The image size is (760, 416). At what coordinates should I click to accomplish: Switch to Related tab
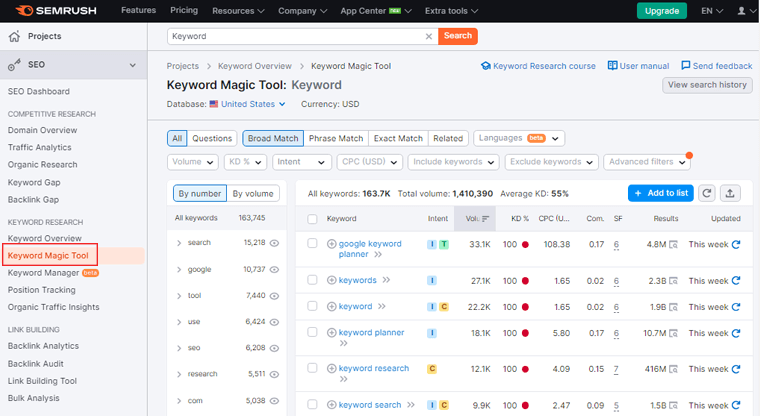pos(448,138)
